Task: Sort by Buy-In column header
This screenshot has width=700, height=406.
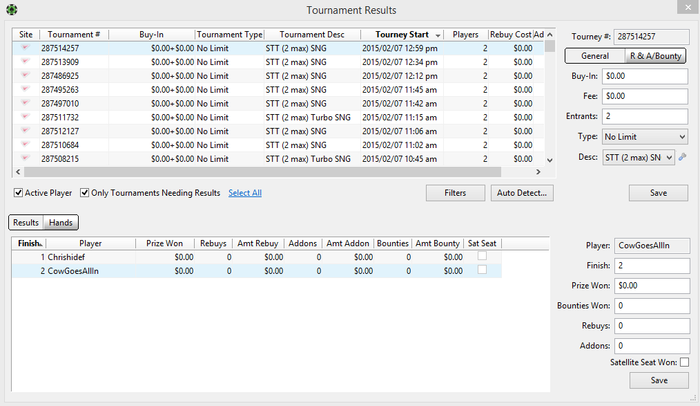Action: (151, 34)
